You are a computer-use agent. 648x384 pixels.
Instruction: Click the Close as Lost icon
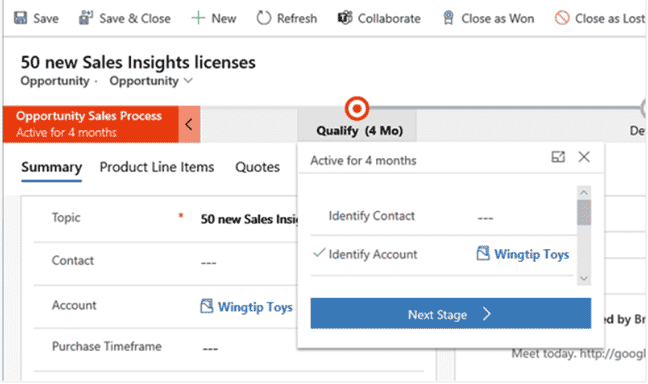(x=562, y=18)
